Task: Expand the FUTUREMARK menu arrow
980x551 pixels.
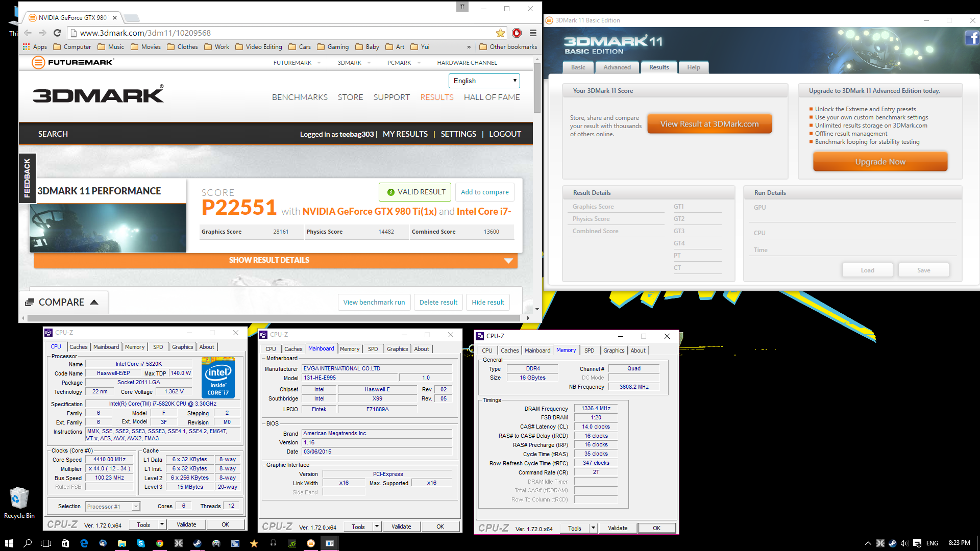Action: [x=319, y=63]
